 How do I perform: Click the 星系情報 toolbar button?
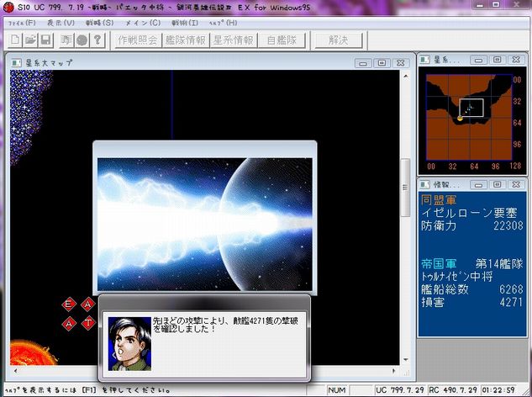coord(234,40)
